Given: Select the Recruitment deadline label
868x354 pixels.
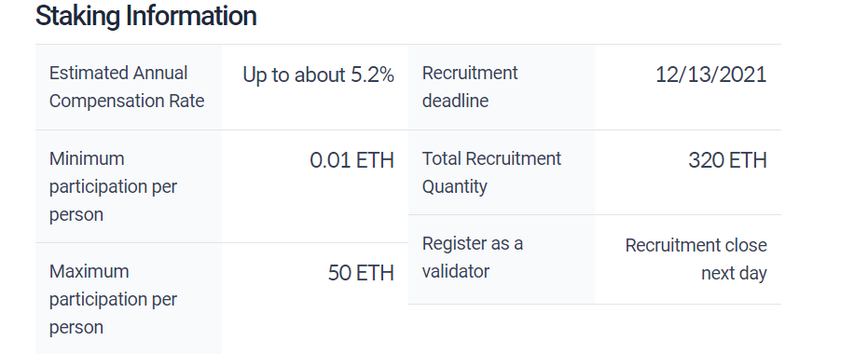Looking at the screenshot, I should tap(470, 87).
